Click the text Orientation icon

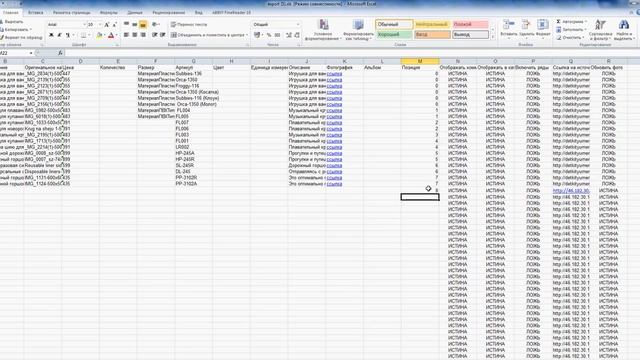click(x=155, y=24)
